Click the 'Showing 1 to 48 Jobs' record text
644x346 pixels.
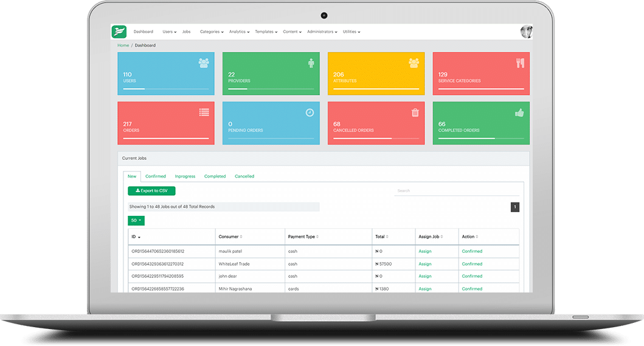[x=172, y=207]
